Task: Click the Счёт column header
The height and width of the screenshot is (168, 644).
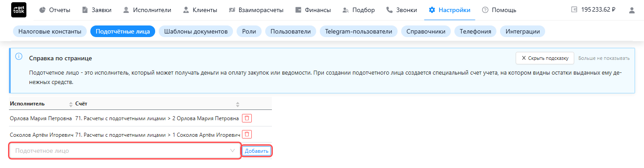Action: click(x=81, y=104)
